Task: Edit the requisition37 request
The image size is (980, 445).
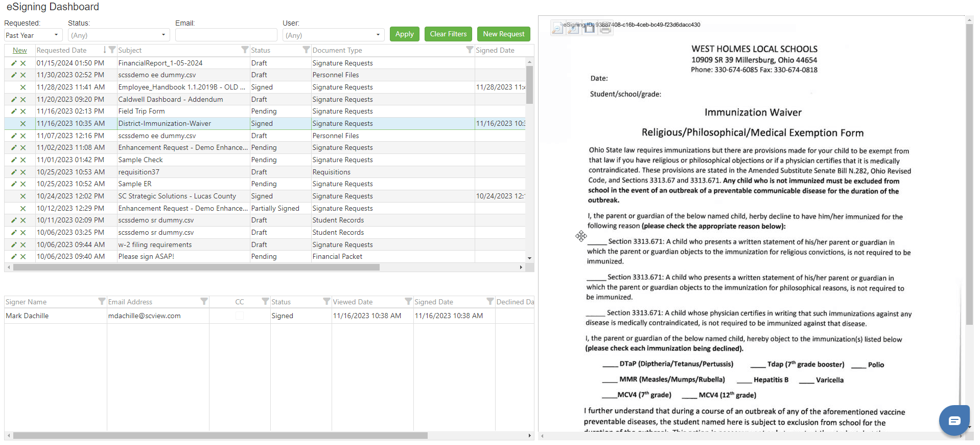Action: tap(14, 172)
